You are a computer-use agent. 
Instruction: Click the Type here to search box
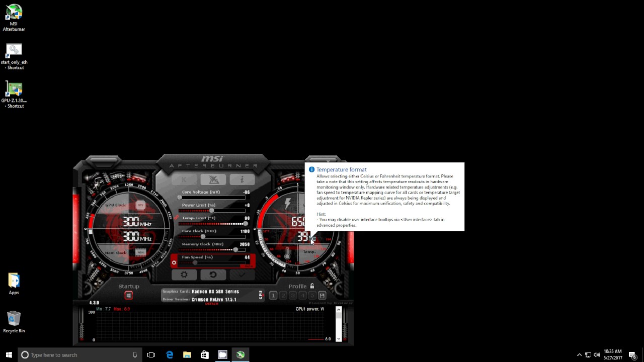(x=79, y=355)
